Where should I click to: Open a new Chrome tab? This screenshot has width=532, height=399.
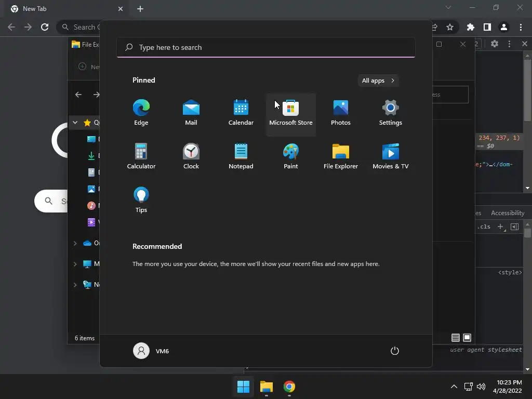140,9
